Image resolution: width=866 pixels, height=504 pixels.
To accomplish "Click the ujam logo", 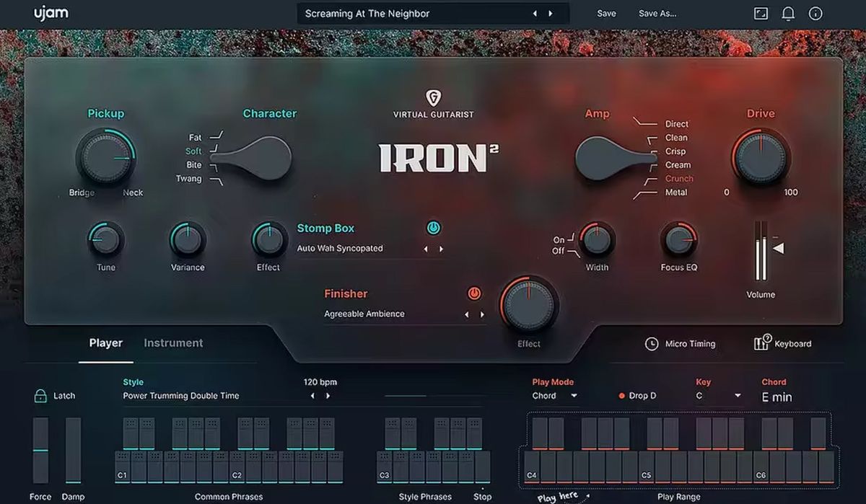I will 51,12.
